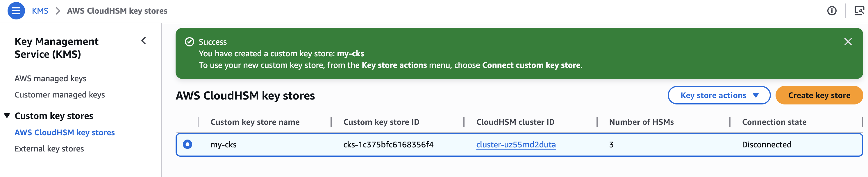Open External key stores page
This screenshot has height=177, width=868.
point(49,149)
